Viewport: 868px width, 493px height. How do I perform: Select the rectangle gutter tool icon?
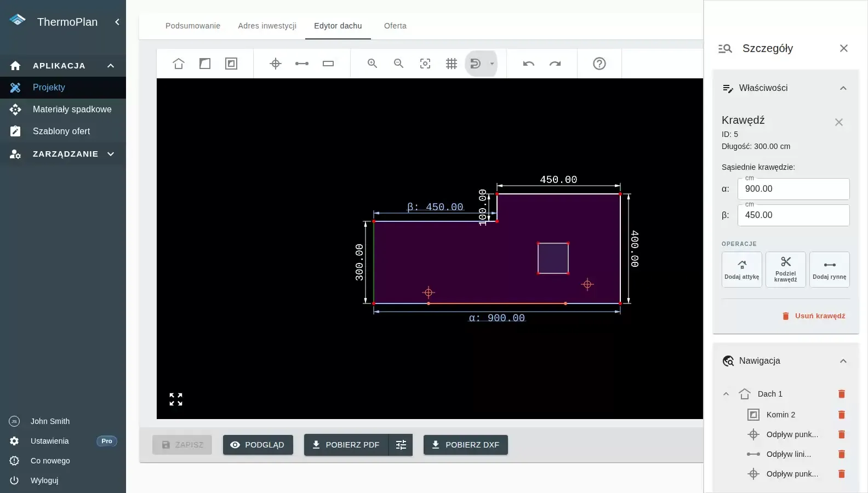pyautogui.click(x=328, y=64)
